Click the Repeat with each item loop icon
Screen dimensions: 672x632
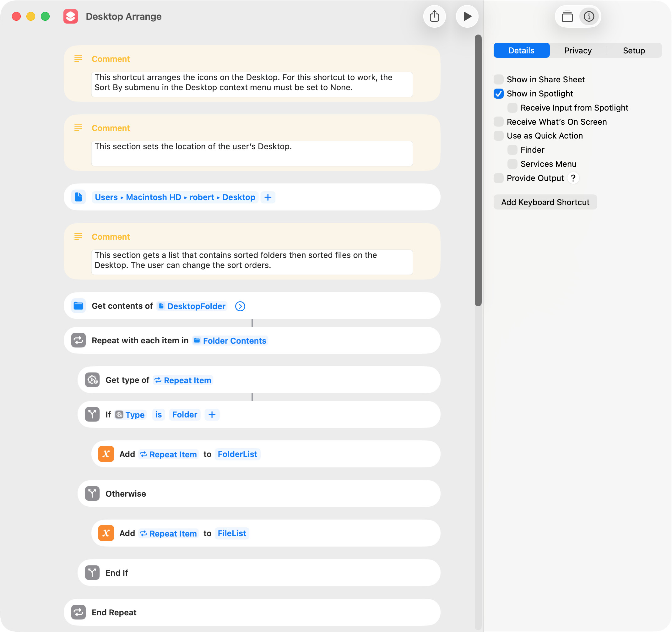[x=79, y=340]
